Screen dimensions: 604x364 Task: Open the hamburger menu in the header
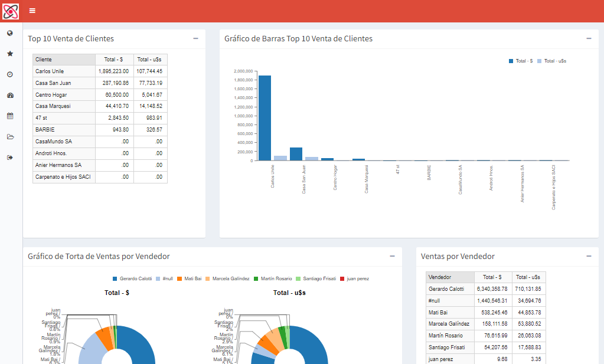(32, 11)
